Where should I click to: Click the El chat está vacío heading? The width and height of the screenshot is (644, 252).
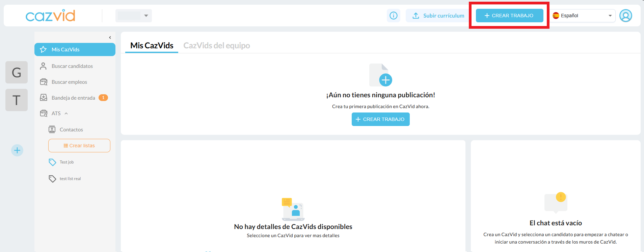point(556,223)
